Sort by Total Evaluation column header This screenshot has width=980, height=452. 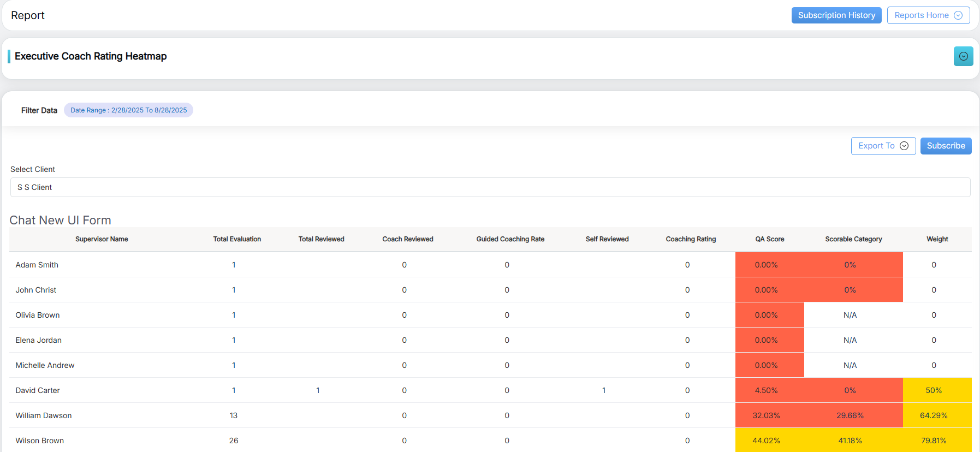237,239
